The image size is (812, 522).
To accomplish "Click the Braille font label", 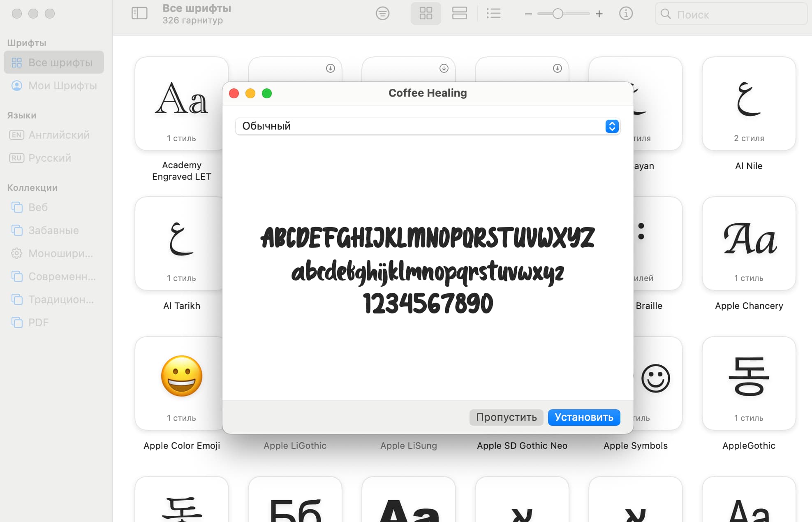I will (x=649, y=306).
